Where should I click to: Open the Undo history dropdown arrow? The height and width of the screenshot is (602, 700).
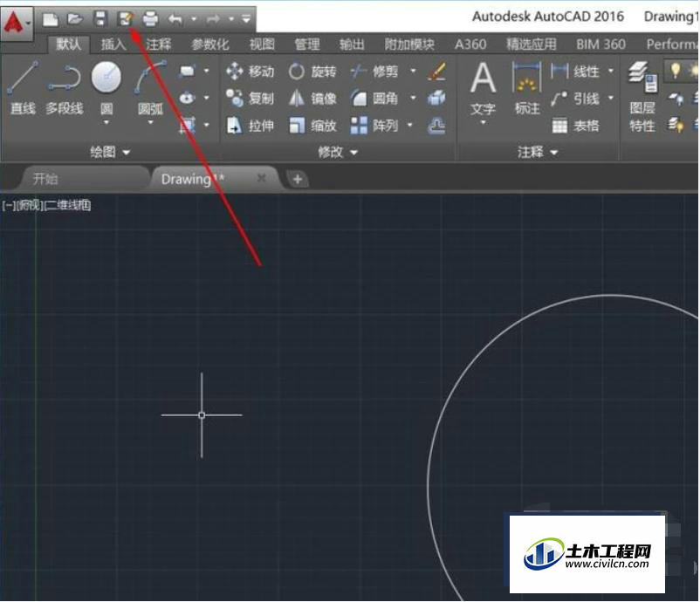click(x=194, y=19)
